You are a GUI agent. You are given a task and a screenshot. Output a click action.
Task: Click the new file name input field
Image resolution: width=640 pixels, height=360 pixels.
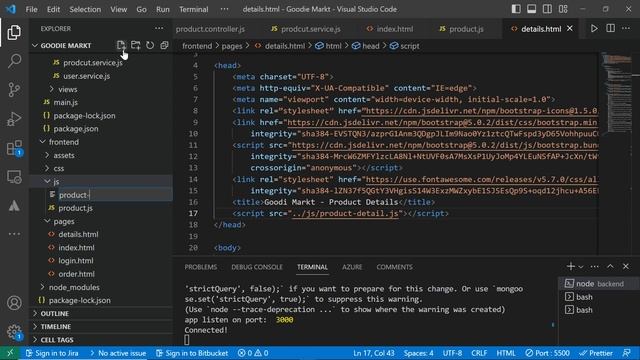tap(115, 195)
